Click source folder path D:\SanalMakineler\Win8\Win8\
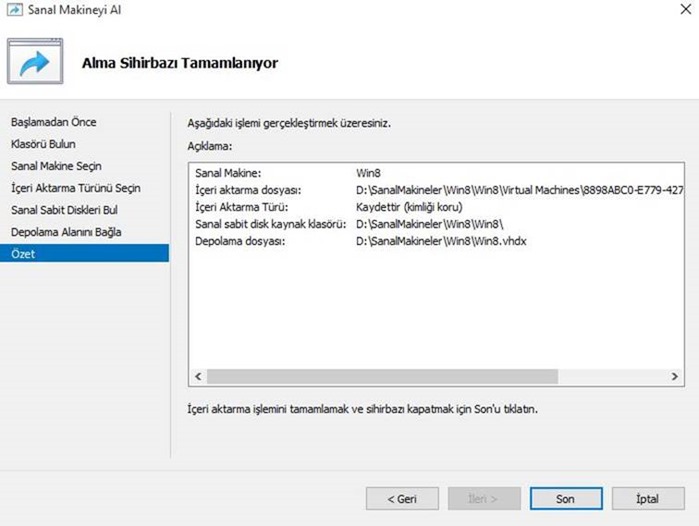The height and width of the screenshot is (526, 699). tap(429, 224)
